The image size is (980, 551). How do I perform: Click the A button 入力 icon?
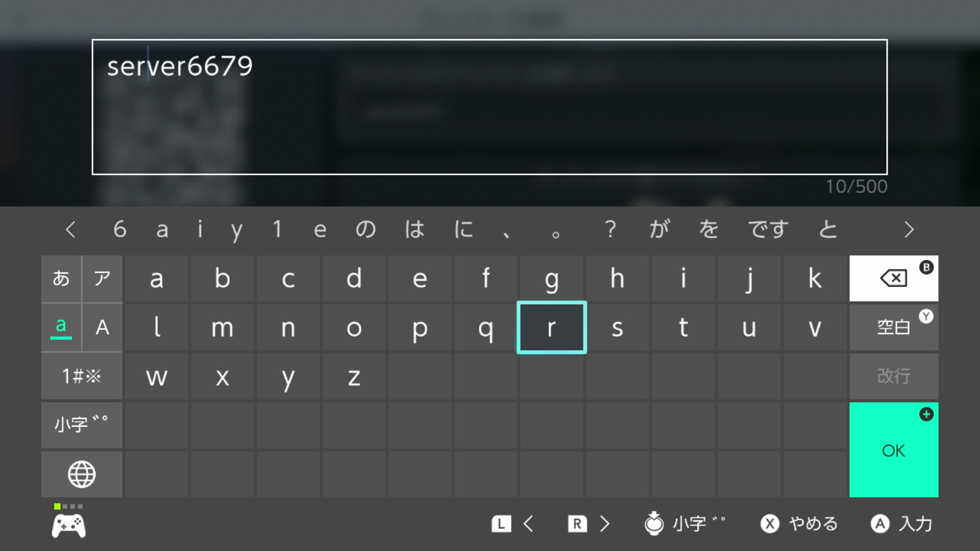pos(880,524)
